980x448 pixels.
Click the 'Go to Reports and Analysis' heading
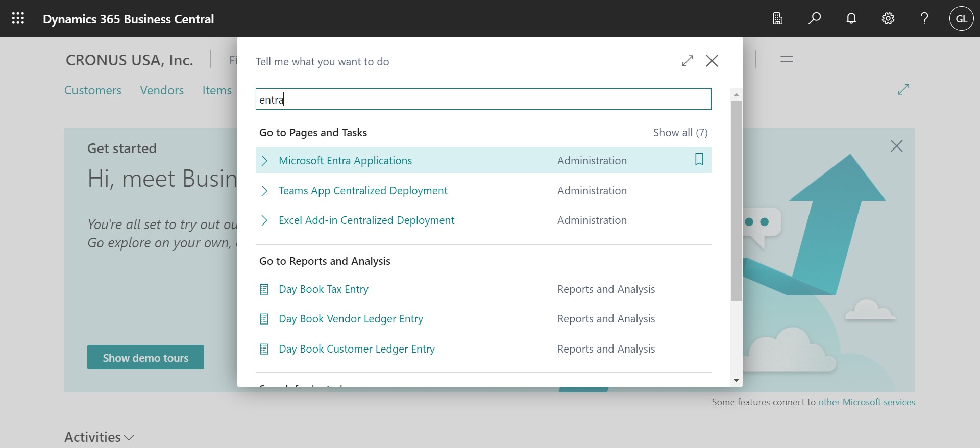(x=325, y=261)
